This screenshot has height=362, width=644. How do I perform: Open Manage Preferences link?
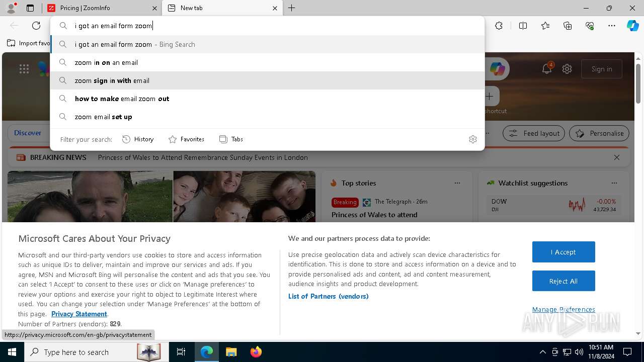[x=563, y=309]
